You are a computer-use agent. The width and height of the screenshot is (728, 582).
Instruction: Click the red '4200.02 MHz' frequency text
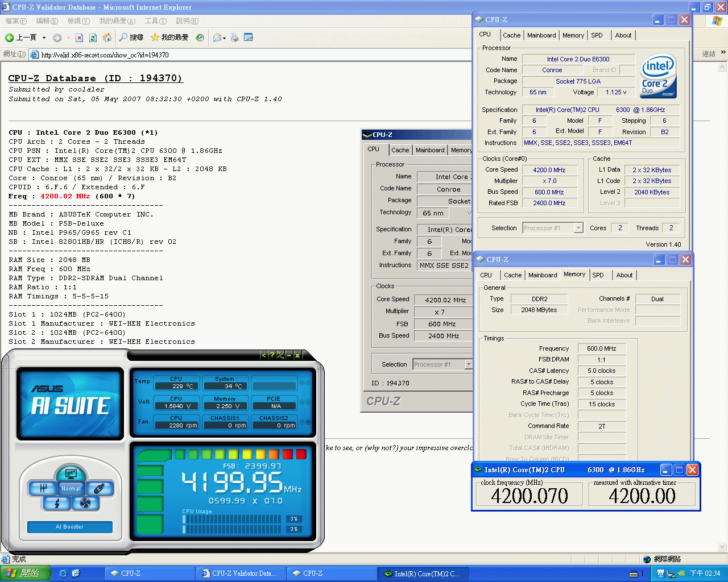point(65,196)
